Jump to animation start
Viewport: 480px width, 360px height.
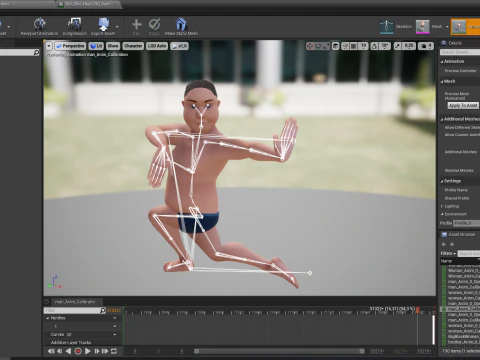click(x=51, y=351)
